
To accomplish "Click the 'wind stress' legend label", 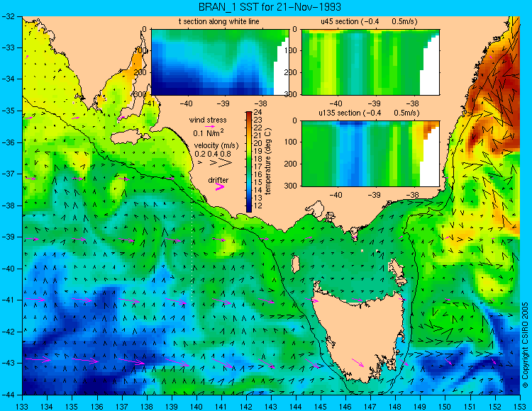I will click(x=208, y=120).
